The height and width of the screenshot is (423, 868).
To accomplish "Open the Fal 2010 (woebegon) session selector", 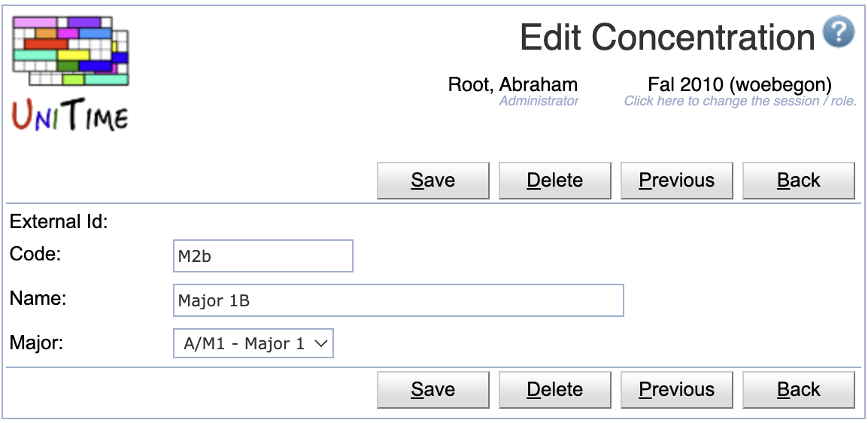I will click(739, 85).
